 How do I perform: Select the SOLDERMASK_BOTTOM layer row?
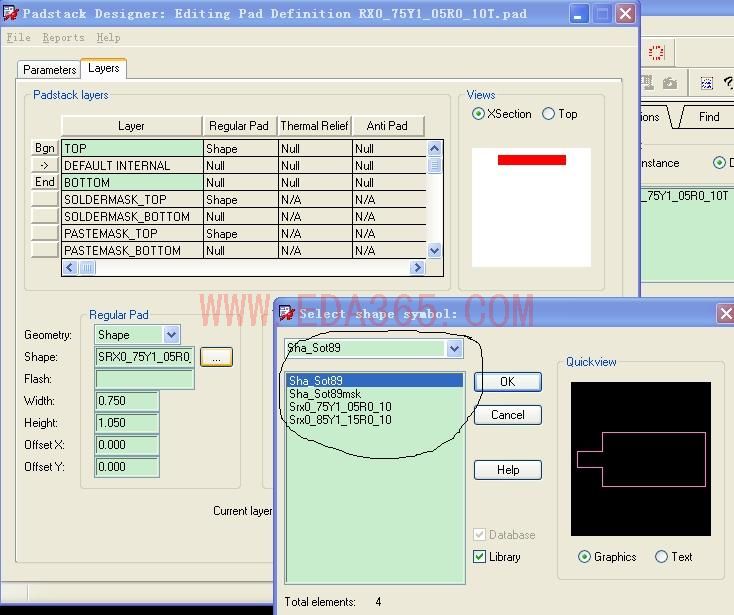click(244, 216)
